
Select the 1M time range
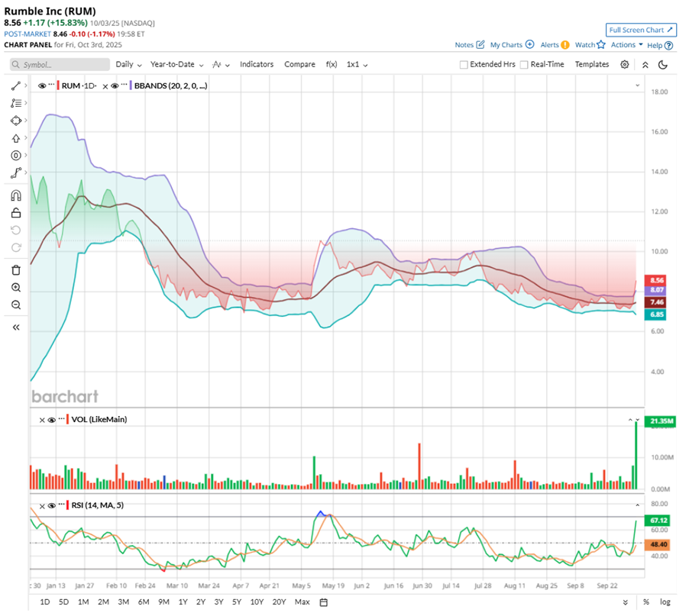83,602
